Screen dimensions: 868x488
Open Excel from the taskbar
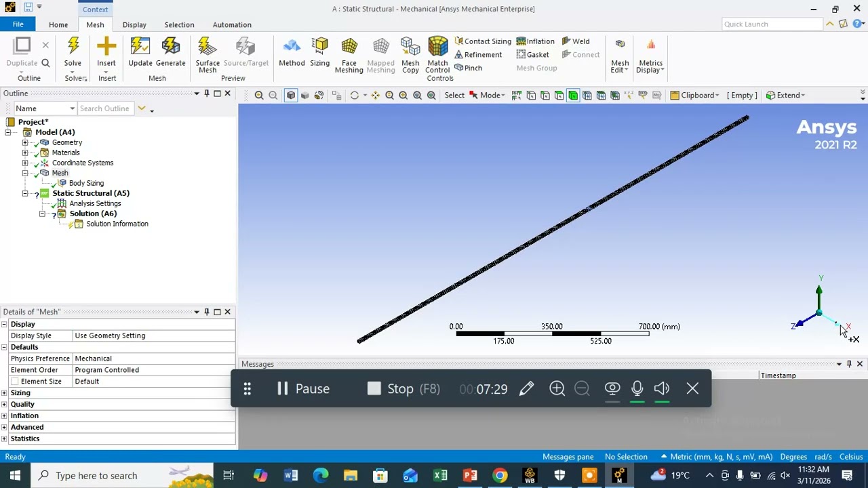coord(440,475)
